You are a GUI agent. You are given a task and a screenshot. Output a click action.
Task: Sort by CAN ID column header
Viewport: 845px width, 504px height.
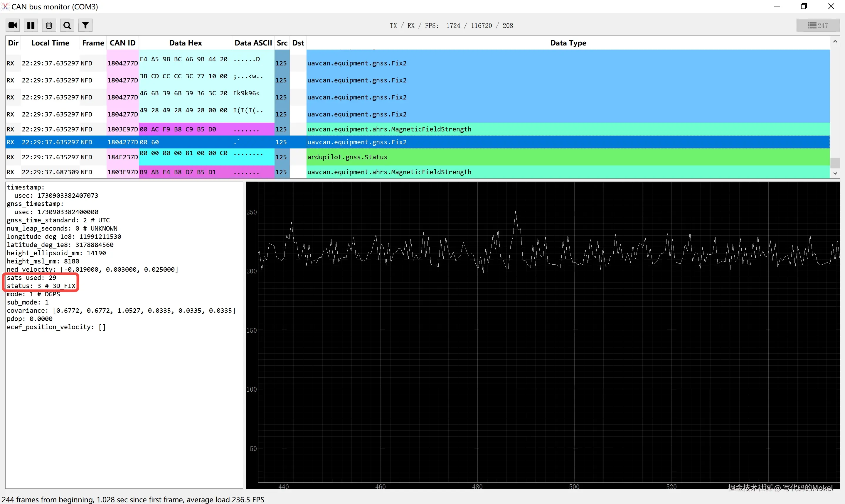click(122, 43)
